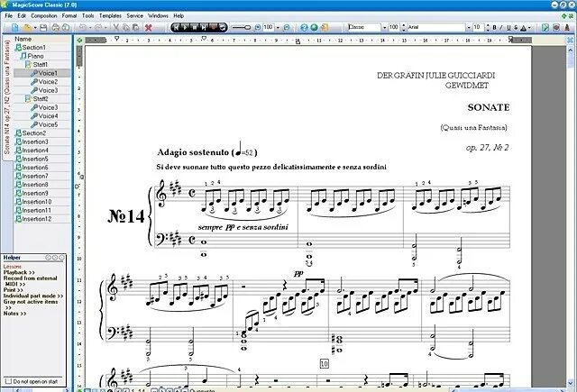
Task: Open the Gray not active items lesson
Action: [31, 305]
